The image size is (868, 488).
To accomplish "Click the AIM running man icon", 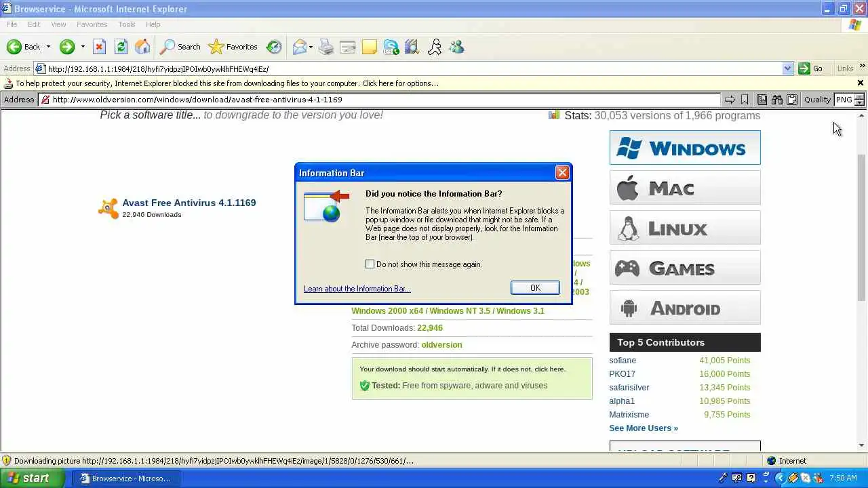I will tap(435, 47).
